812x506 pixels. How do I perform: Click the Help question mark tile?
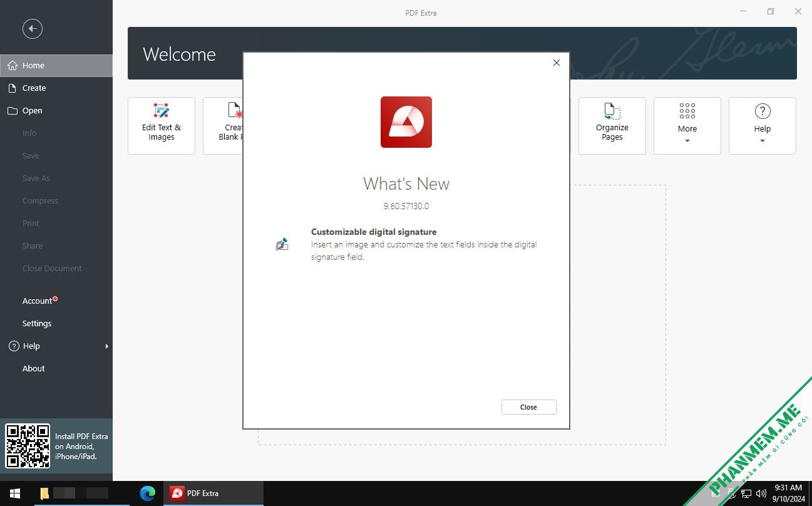point(763,126)
